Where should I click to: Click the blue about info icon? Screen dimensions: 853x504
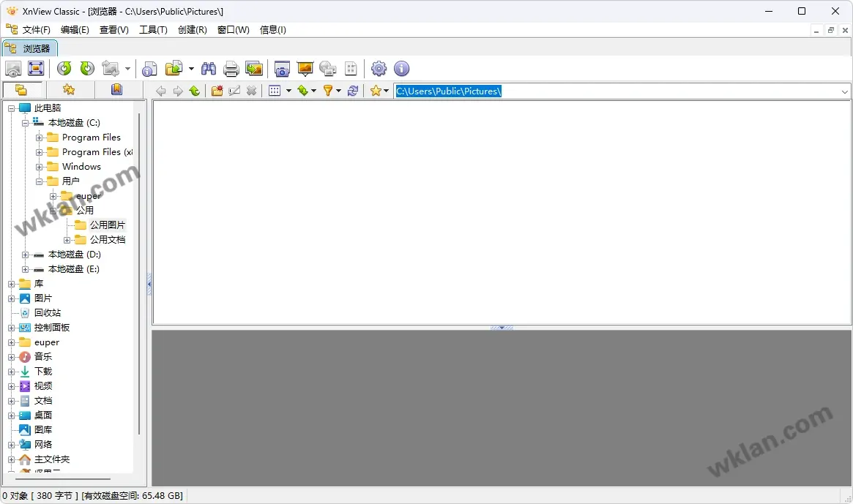click(401, 69)
